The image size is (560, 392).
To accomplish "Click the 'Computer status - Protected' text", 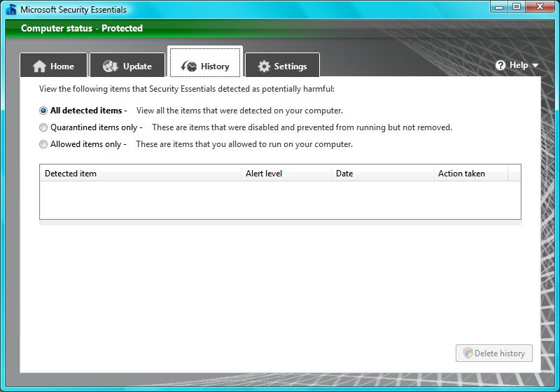I will [82, 28].
